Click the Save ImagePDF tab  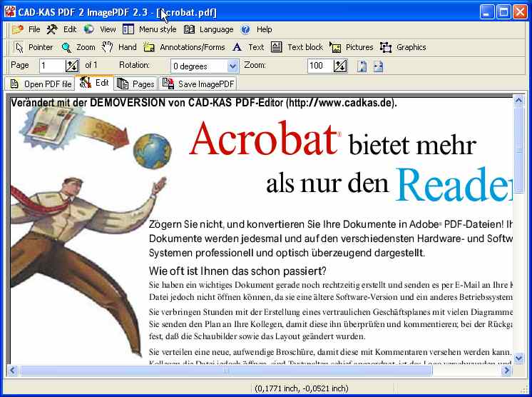[198, 84]
